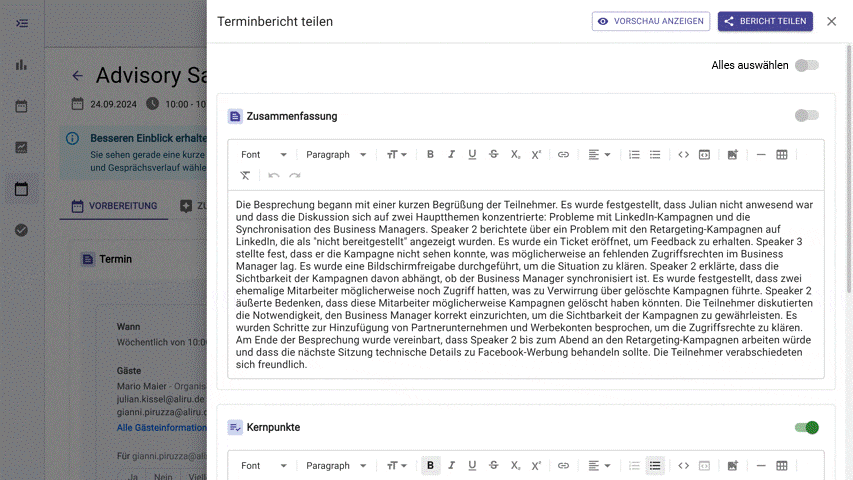Screen dimensions: 853x480
Task: Expand the sidebar menu icon
Action: click(22, 23)
